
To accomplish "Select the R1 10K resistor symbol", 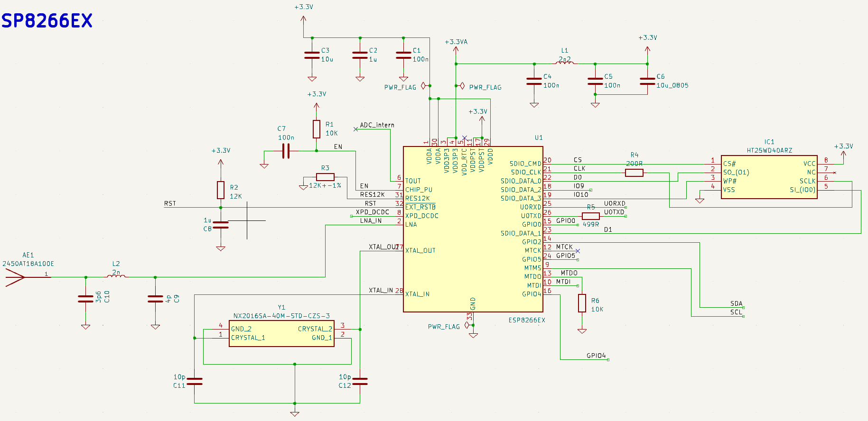I will pos(317,129).
